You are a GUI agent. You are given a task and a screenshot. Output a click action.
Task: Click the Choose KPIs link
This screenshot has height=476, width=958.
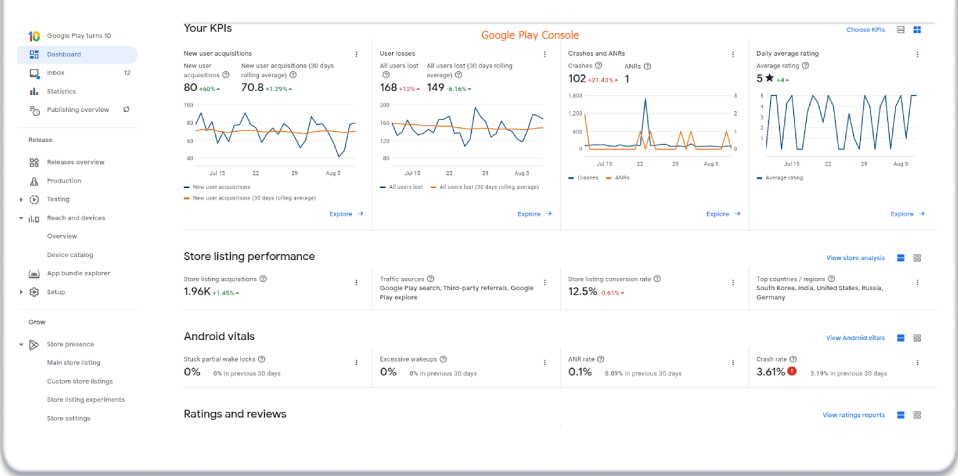click(865, 30)
